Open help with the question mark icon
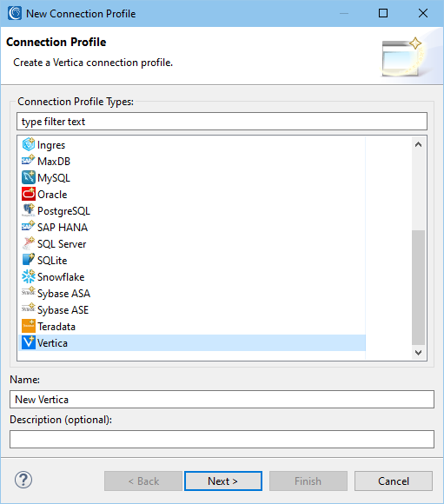This screenshot has height=504, width=444. coord(23,480)
